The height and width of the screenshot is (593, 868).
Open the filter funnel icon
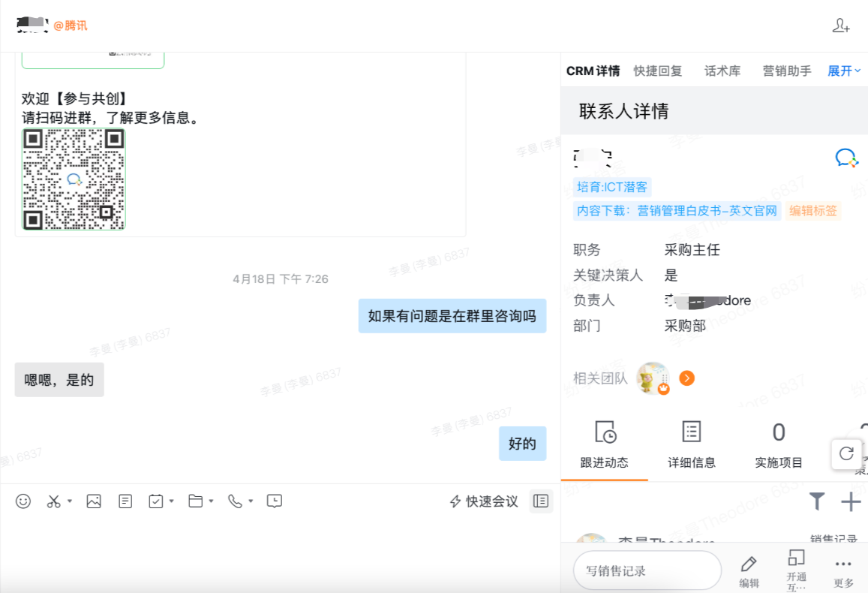point(817,501)
